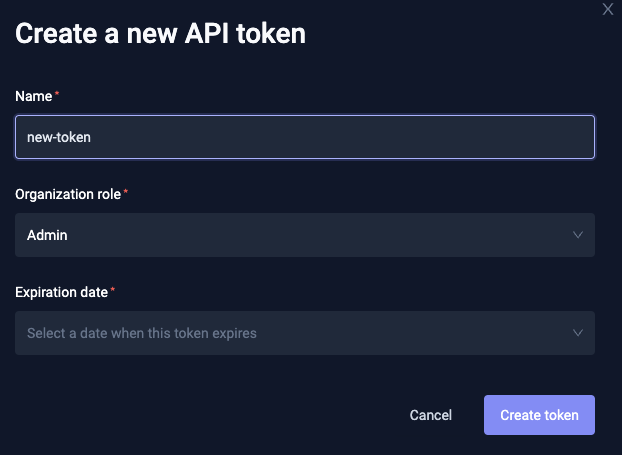
Task: Click the red asterisk beside Name
Action: (x=57, y=95)
